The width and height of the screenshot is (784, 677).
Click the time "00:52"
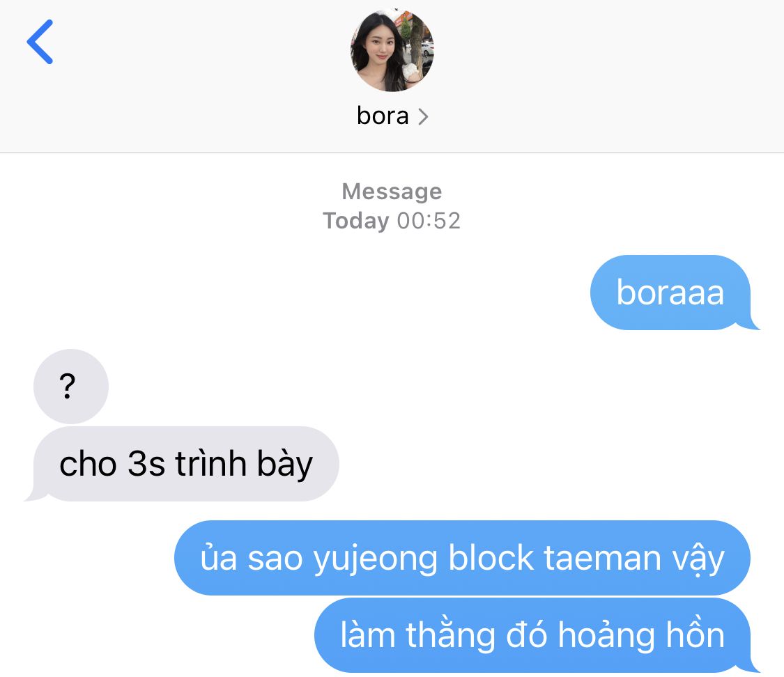click(429, 221)
